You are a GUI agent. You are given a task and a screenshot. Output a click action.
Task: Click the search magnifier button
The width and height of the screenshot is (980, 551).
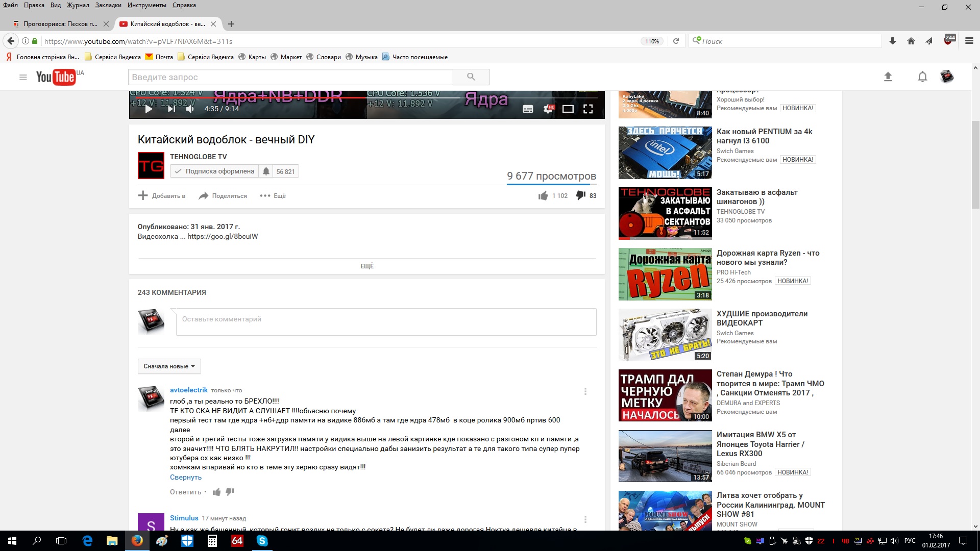tap(471, 77)
